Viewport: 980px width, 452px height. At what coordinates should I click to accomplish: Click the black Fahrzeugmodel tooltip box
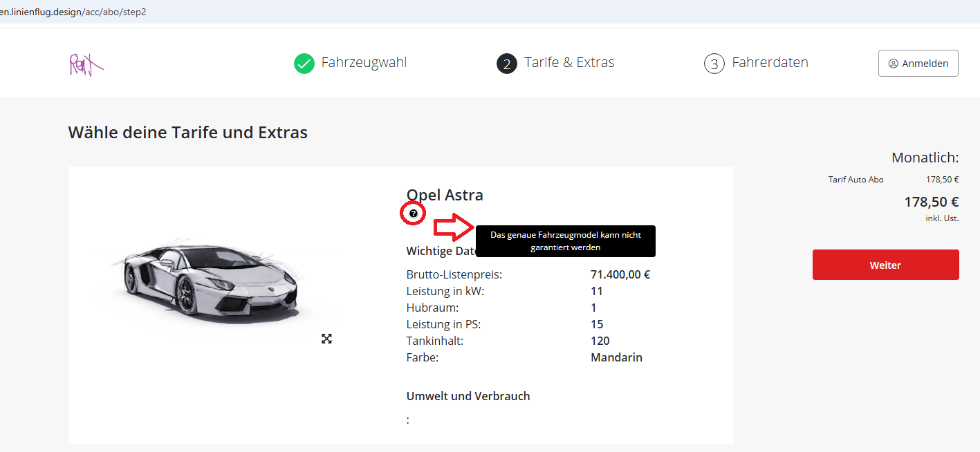coord(565,241)
